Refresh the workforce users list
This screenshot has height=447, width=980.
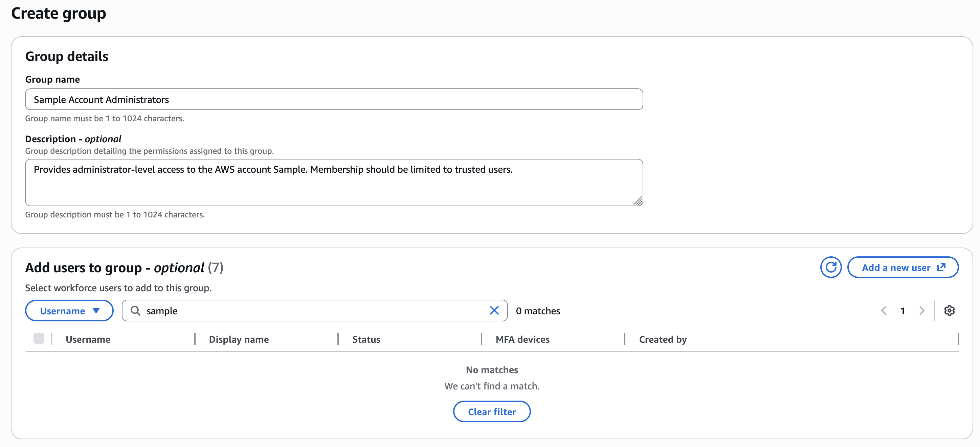tap(831, 267)
